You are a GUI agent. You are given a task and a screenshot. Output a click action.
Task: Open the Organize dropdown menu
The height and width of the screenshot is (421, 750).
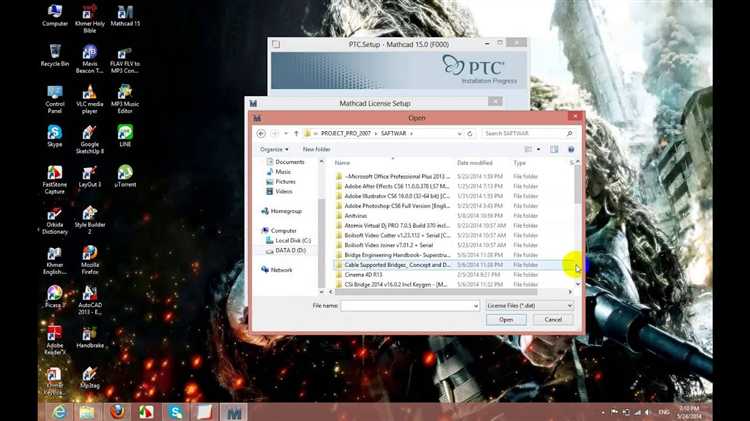point(274,149)
